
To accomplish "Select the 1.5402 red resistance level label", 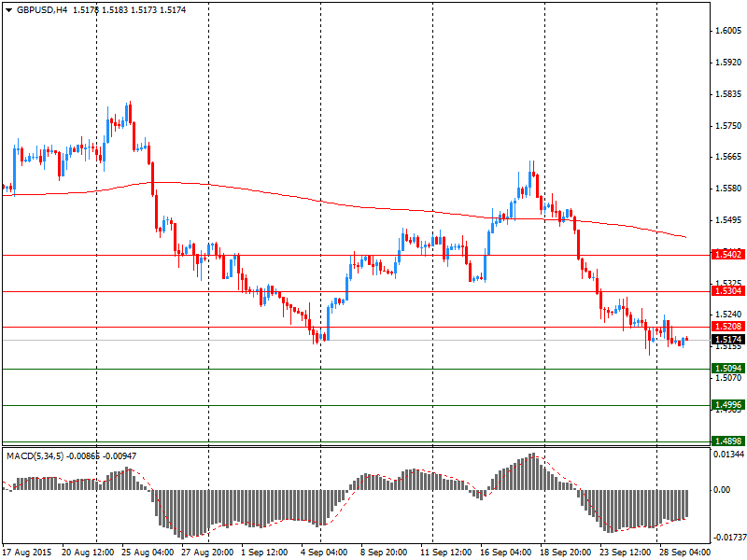I will pyautogui.click(x=727, y=254).
